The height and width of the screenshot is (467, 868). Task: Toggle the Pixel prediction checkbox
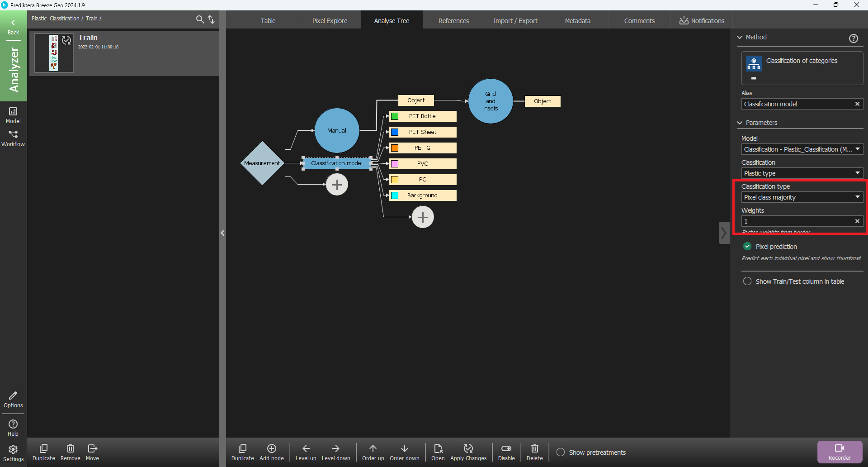[x=747, y=246]
